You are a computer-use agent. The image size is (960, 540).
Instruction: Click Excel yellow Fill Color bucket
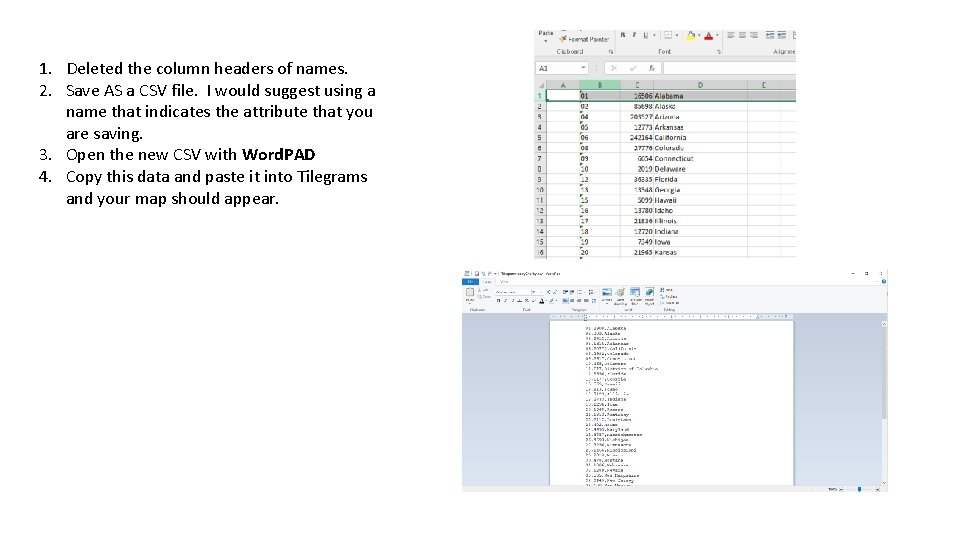[x=691, y=36]
